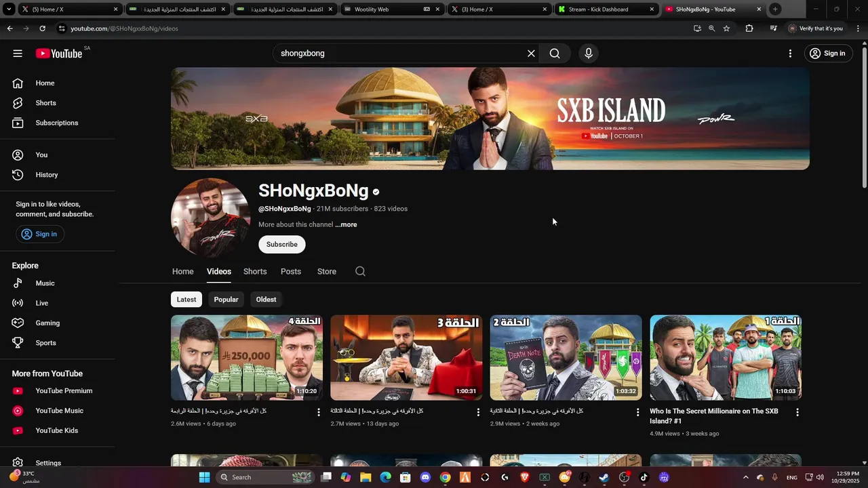Click the magnifier search button
The width and height of the screenshot is (868, 488).
(555, 54)
